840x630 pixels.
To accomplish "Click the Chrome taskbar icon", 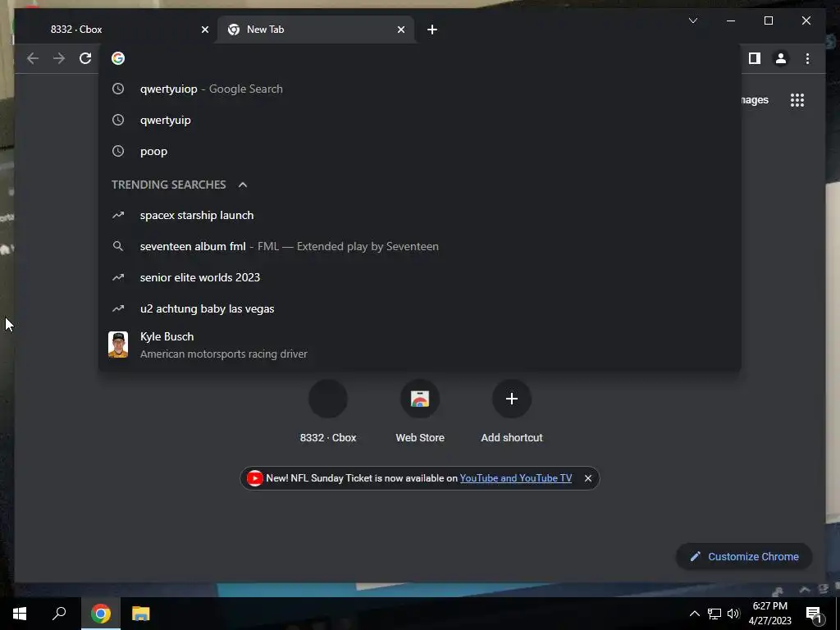I will (x=100, y=614).
